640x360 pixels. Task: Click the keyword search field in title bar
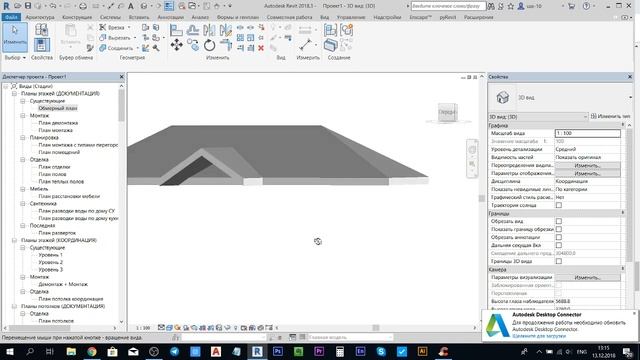pos(448,6)
